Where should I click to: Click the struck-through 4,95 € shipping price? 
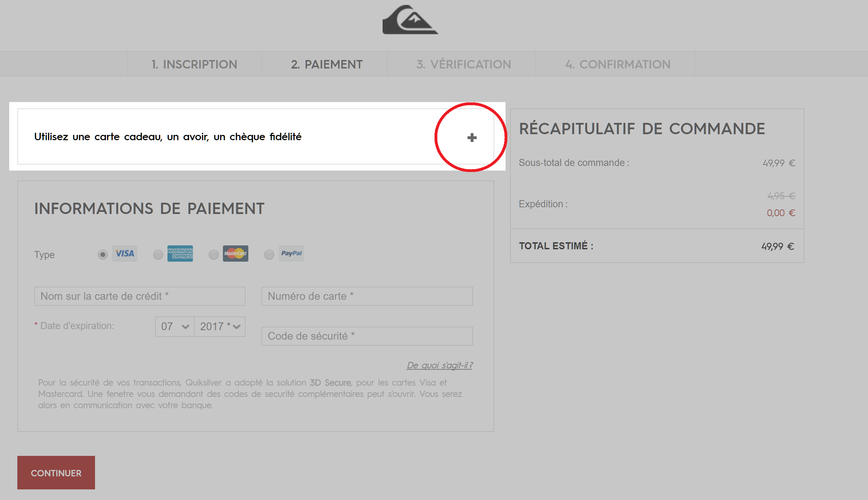click(781, 196)
